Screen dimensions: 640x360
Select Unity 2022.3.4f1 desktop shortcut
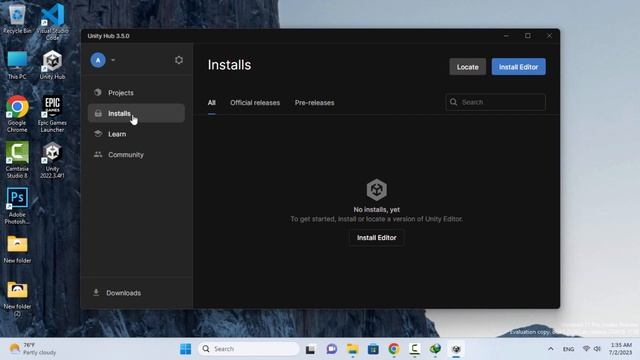point(52,160)
